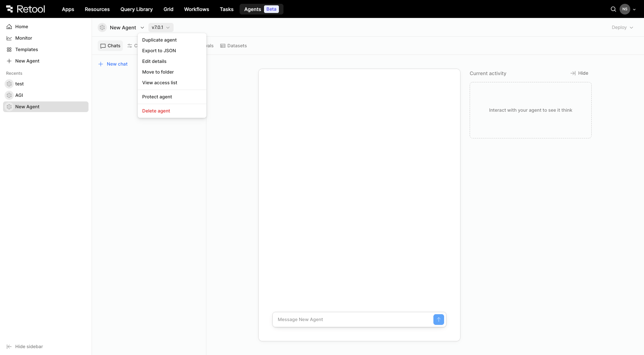
Task: Open search with the magnifier icon
Action: [x=613, y=9]
